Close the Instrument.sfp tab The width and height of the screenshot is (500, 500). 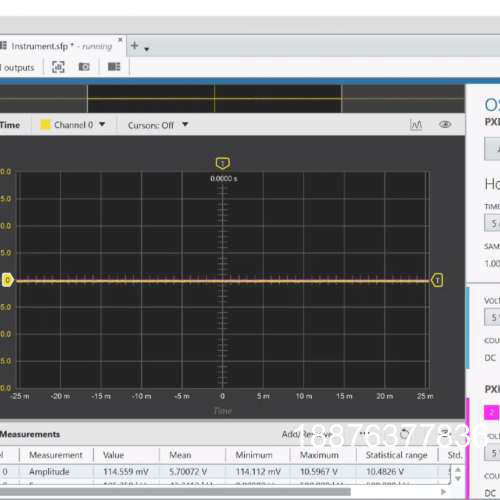(x=120, y=40)
